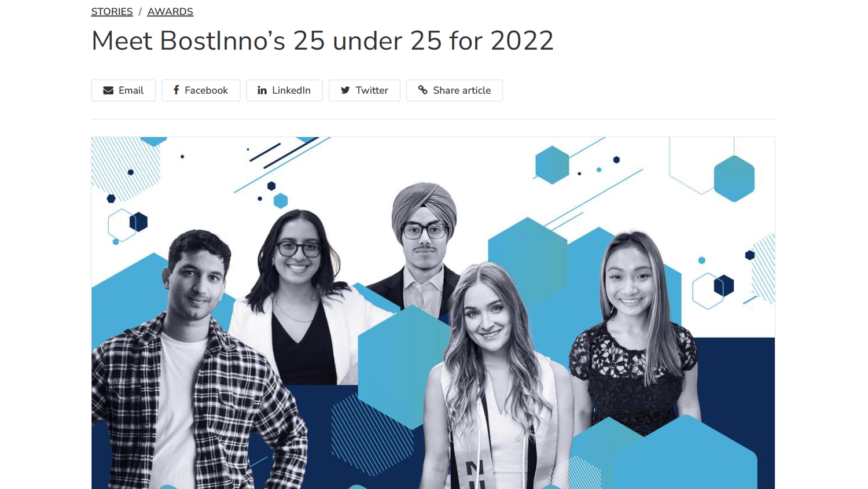This screenshot has width=868, height=489.
Task: Click the Facebook 'f' logo icon
Action: click(176, 90)
